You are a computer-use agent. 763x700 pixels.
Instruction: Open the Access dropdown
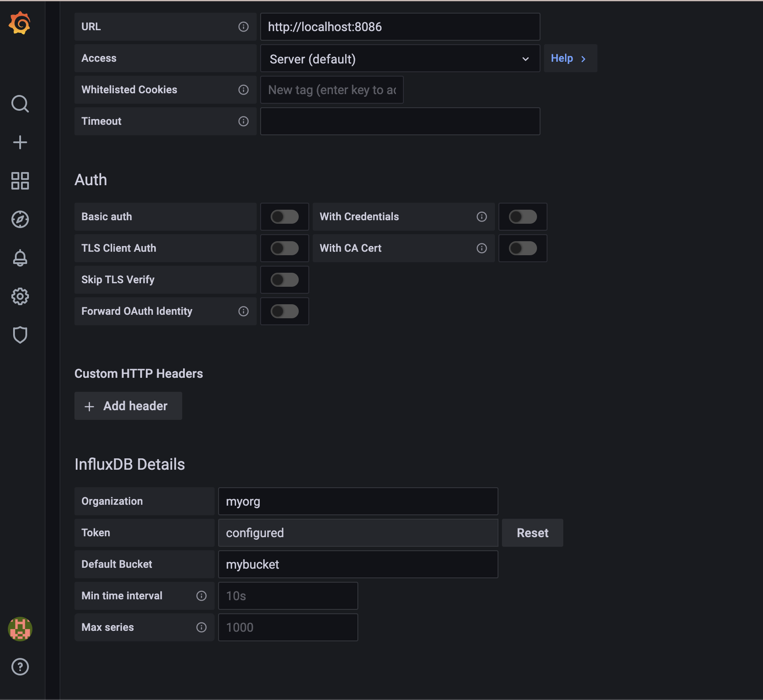(399, 58)
